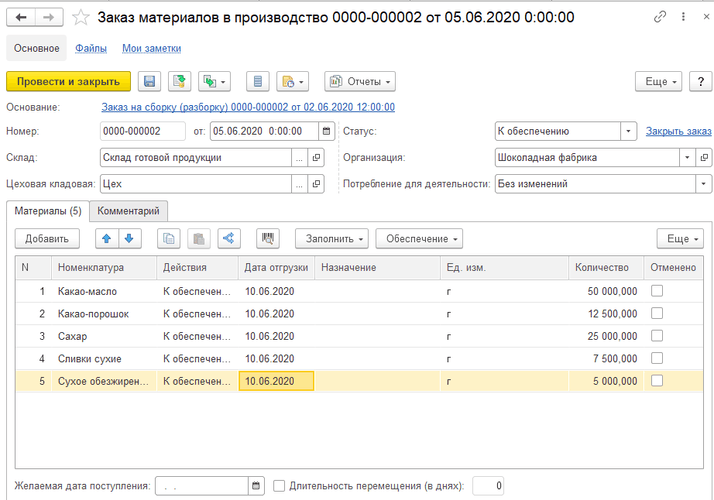Open the Потребление для деятельности dropdown
Screen dimensions: 714x500
coord(704,184)
